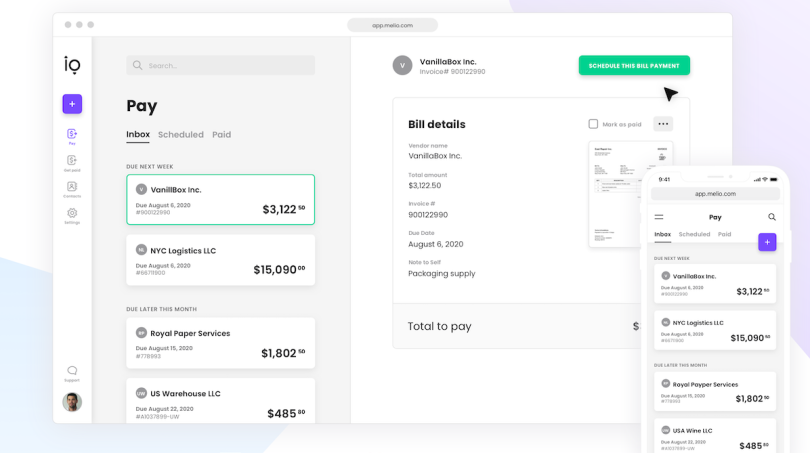Switch to the Scheduled tab
The image size is (810, 453).
pyautogui.click(x=180, y=135)
